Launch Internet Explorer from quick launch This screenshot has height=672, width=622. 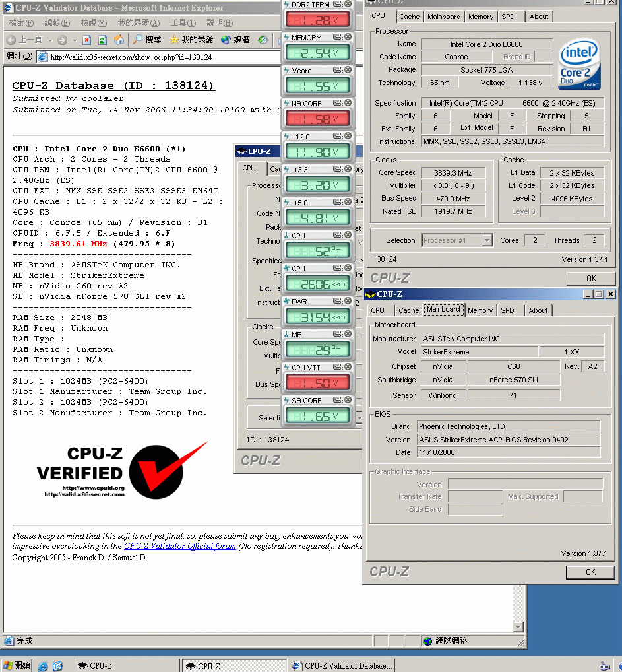coord(43,666)
